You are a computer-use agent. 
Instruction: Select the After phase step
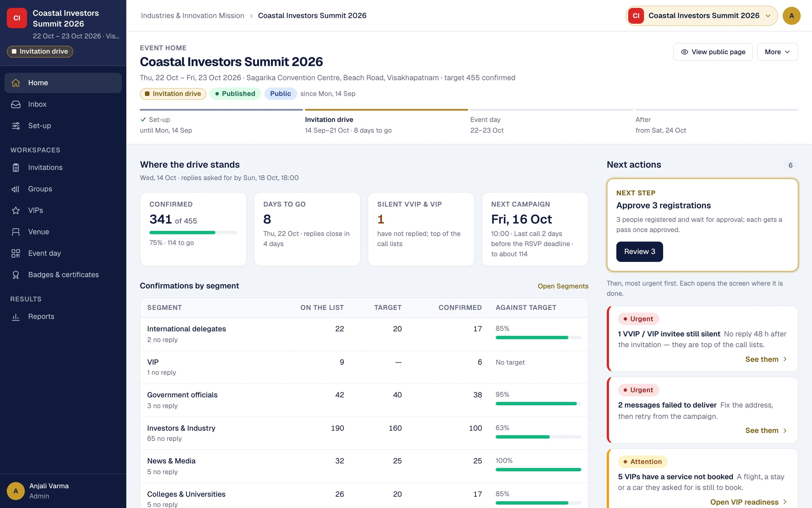point(717,122)
